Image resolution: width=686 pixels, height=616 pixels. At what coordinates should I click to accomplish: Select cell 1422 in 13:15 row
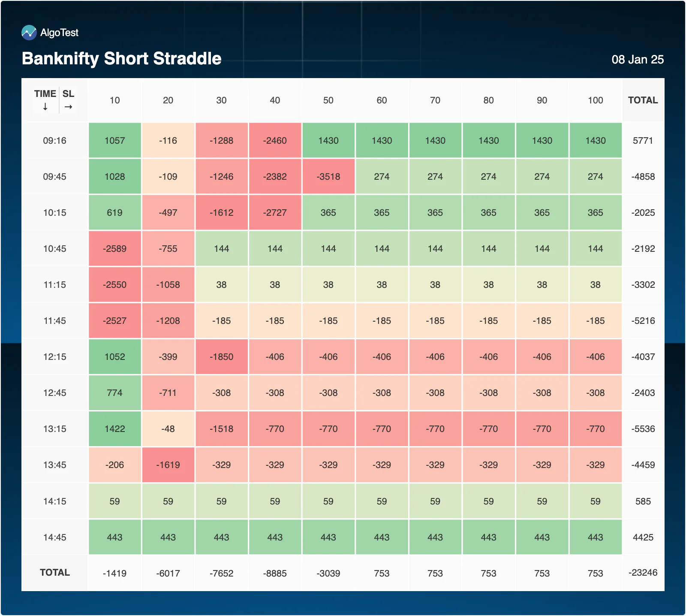[x=114, y=429]
